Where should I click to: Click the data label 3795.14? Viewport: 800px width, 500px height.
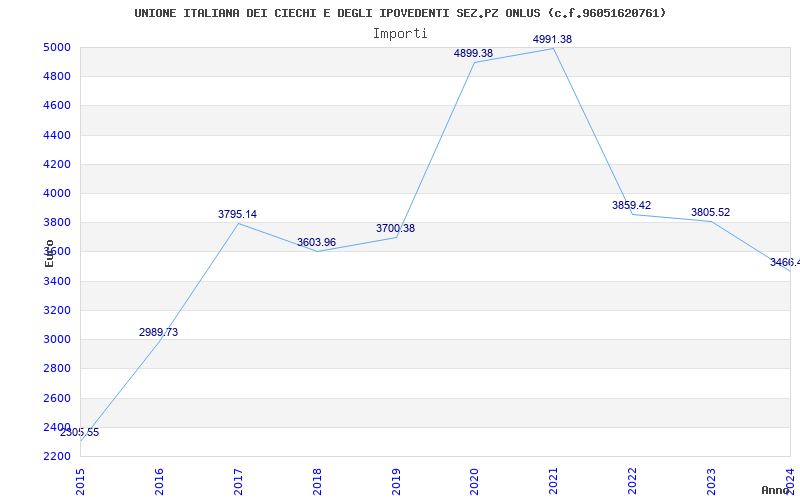tap(238, 214)
